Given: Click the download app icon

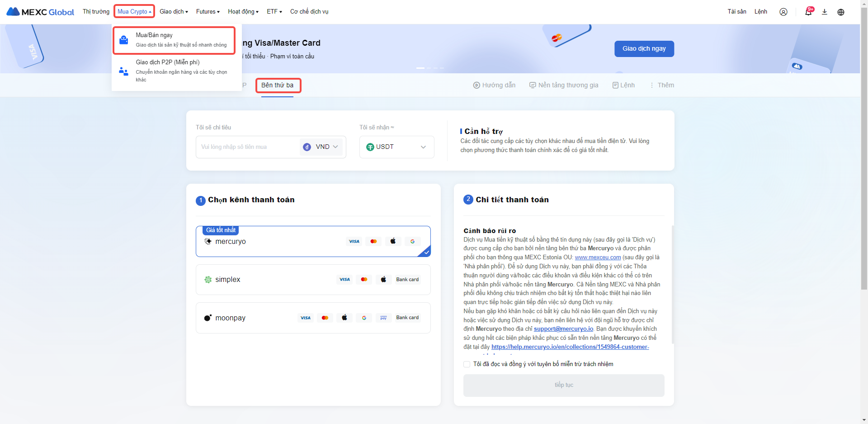Looking at the screenshot, I should click(x=824, y=12).
